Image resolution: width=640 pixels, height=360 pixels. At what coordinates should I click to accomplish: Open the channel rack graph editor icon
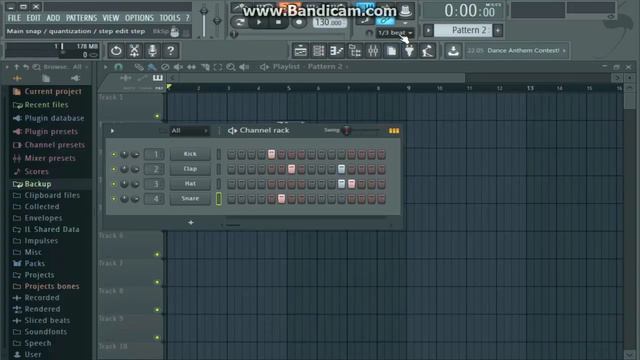(393, 131)
